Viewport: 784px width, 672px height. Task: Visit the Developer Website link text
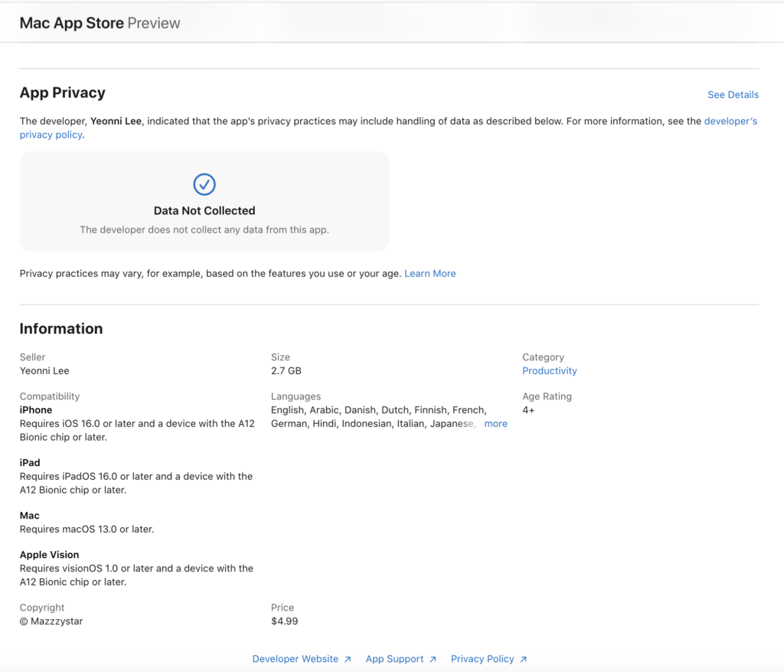295,659
